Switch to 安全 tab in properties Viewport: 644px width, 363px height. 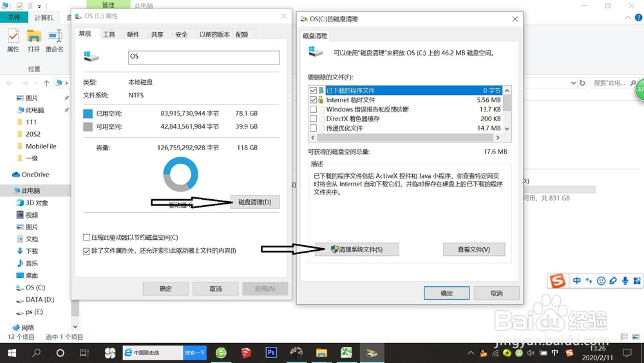[x=181, y=35]
